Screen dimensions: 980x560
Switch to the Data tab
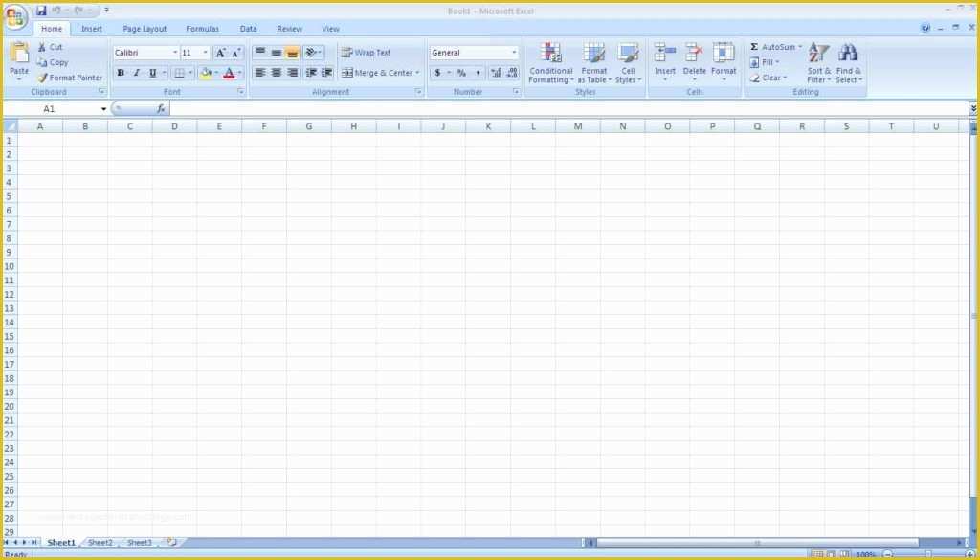pyautogui.click(x=248, y=29)
